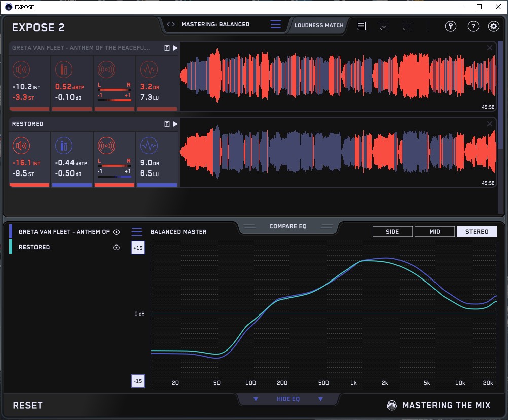Click the file icon for Restored track

tap(167, 124)
